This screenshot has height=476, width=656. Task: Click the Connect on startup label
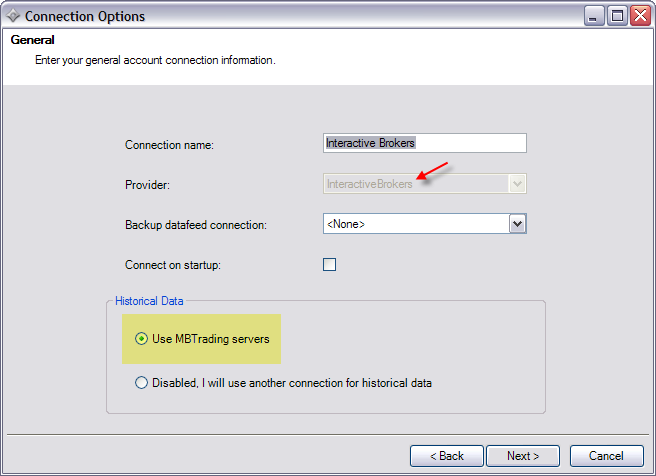(x=173, y=265)
